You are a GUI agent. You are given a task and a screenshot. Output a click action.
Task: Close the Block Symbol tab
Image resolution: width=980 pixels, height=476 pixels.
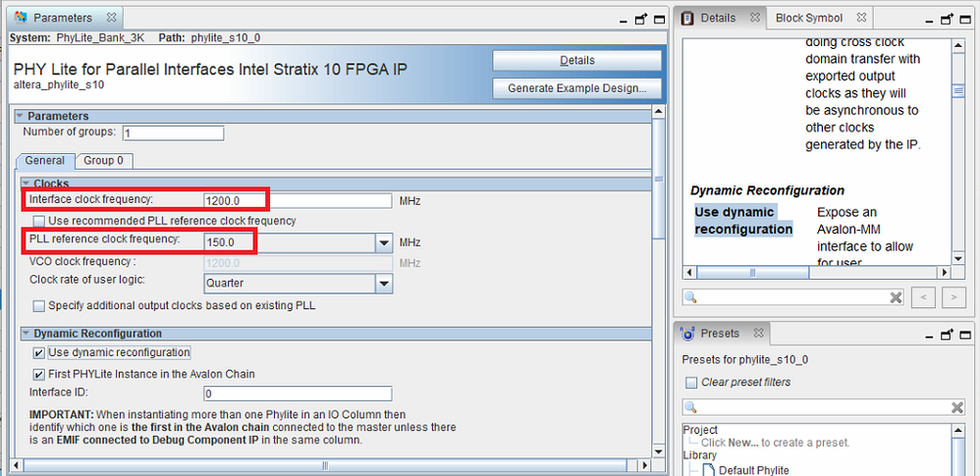pos(861,18)
